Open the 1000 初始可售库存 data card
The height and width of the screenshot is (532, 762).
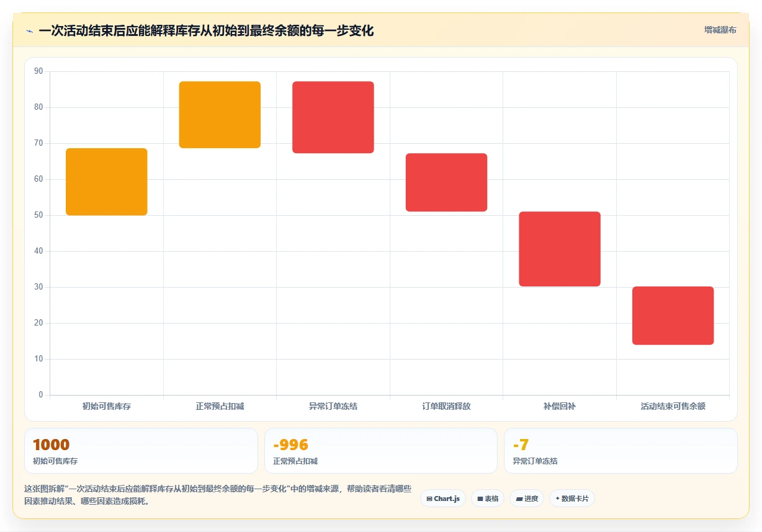point(141,451)
